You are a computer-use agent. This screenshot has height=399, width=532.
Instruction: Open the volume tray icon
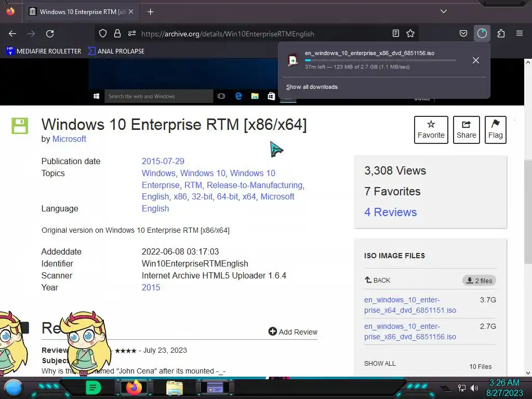474,388
